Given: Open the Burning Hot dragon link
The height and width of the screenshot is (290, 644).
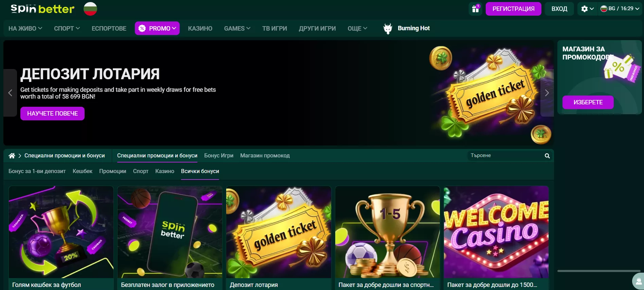Looking at the screenshot, I should click(x=407, y=28).
